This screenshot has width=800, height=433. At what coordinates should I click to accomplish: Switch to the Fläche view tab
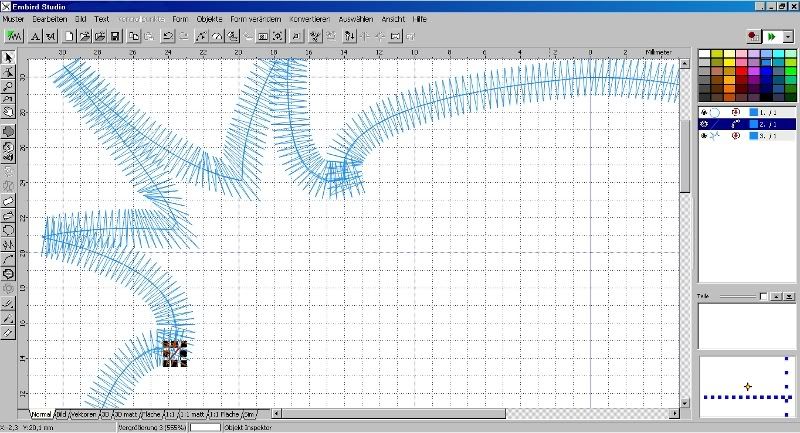coord(152,415)
